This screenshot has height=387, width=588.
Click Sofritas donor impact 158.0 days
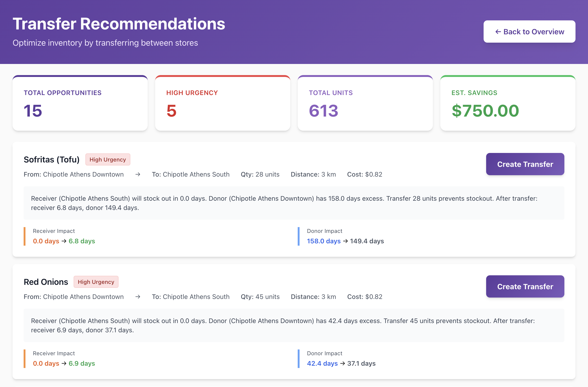pos(323,241)
